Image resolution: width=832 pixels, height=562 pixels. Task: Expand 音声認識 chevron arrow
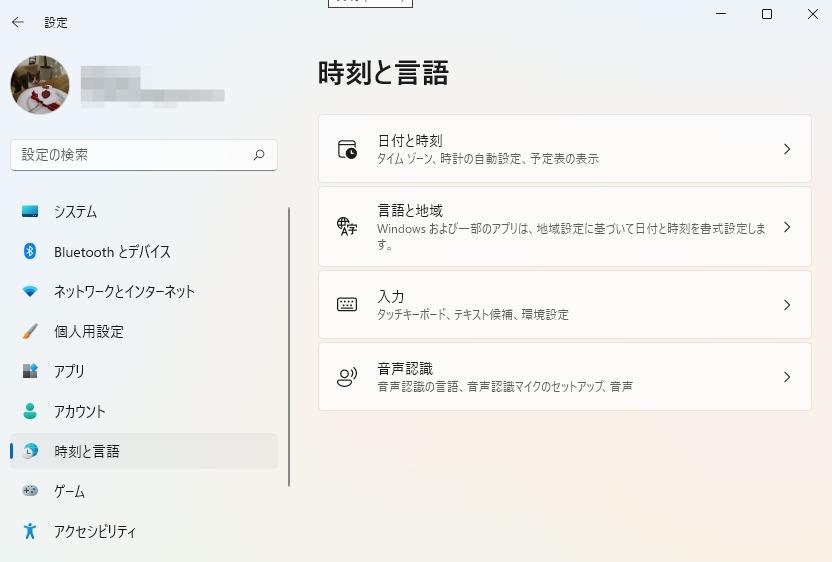[x=787, y=377]
